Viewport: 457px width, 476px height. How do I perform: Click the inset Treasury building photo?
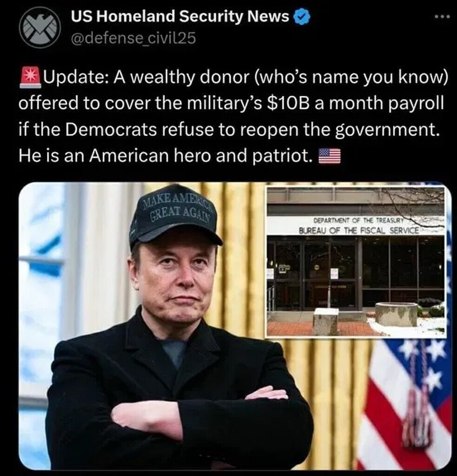[356, 262]
